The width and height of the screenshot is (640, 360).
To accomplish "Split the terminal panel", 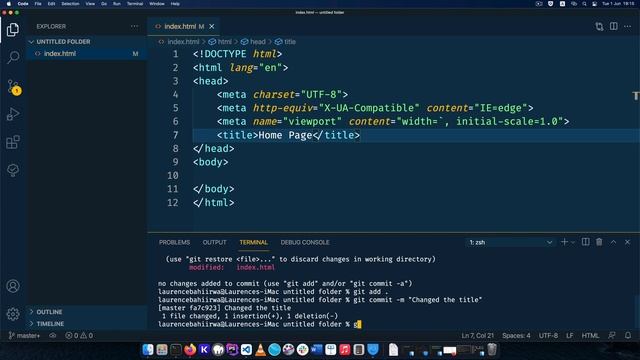I will click(585, 242).
